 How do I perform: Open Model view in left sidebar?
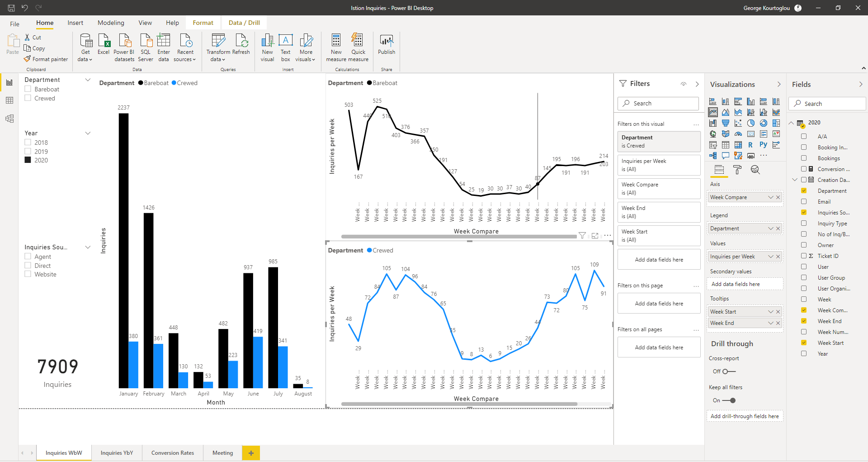[9, 119]
